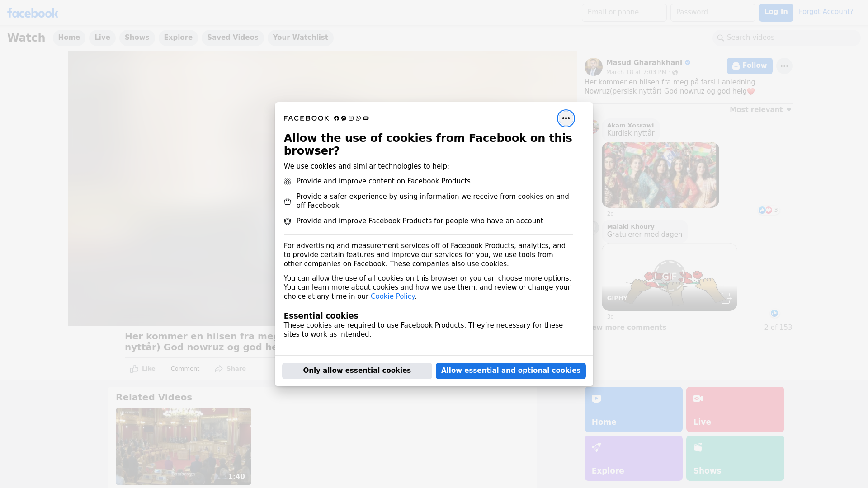Click Only allow essential cookies button
Image resolution: width=868 pixels, height=488 pixels.
(x=357, y=371)
